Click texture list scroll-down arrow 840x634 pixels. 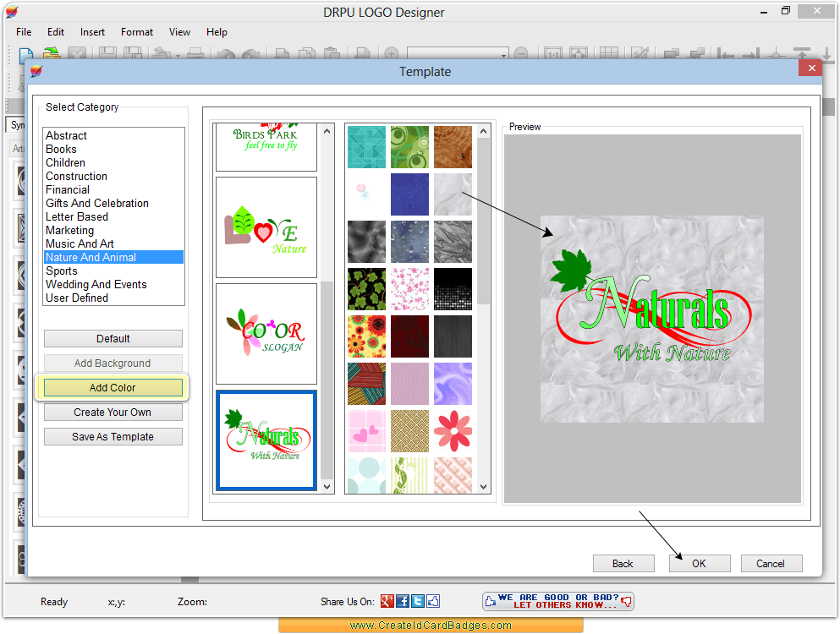click(x=483, y=486)
